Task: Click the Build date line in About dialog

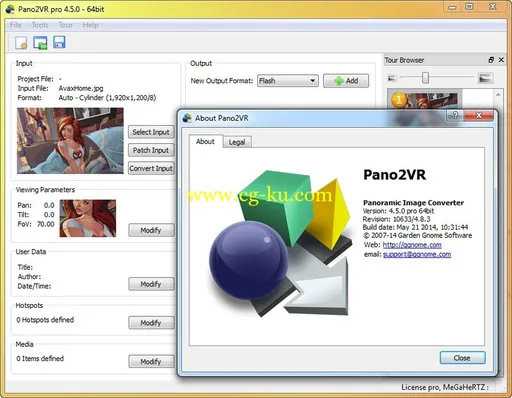Action: point(415,227)
